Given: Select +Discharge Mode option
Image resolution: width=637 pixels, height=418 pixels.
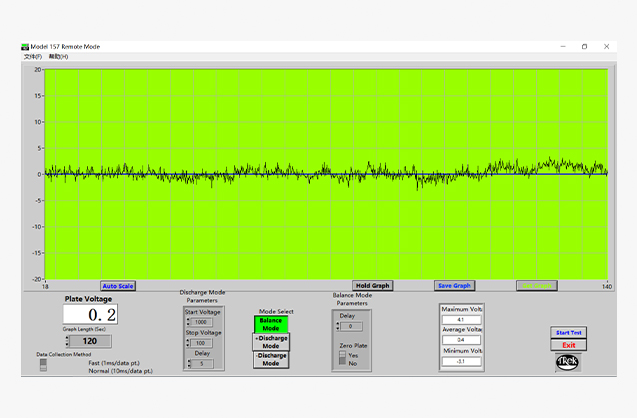Looking at the screenshot, I should [x=271, y=341].
